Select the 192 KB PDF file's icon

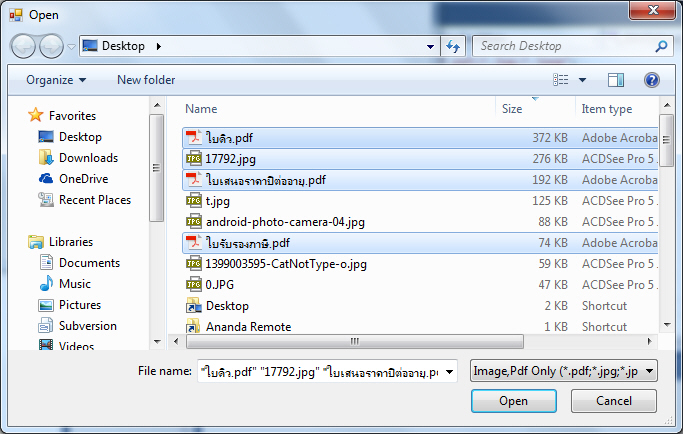tap(194, 180)
